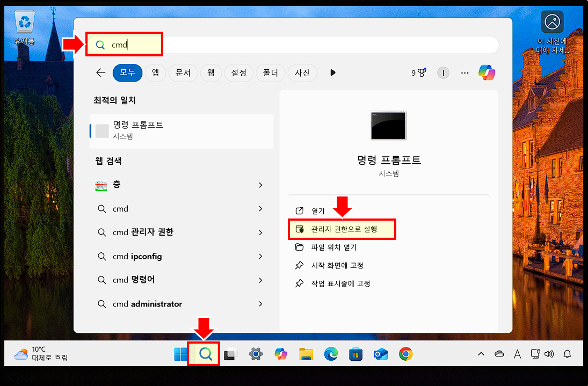The image size is (588, 386).
Task: Click the back arrow in the search panel
Action: click(100, 72)
